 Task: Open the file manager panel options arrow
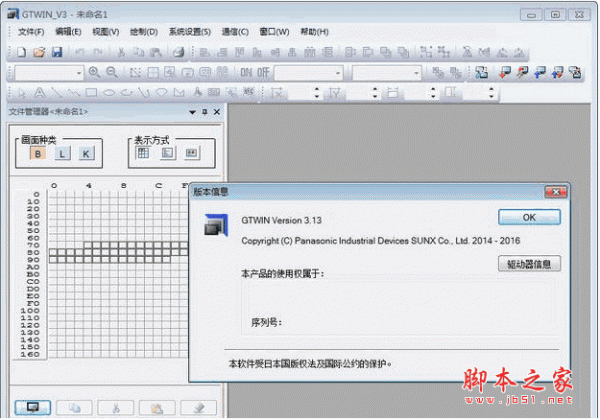(x=192, y=112)
